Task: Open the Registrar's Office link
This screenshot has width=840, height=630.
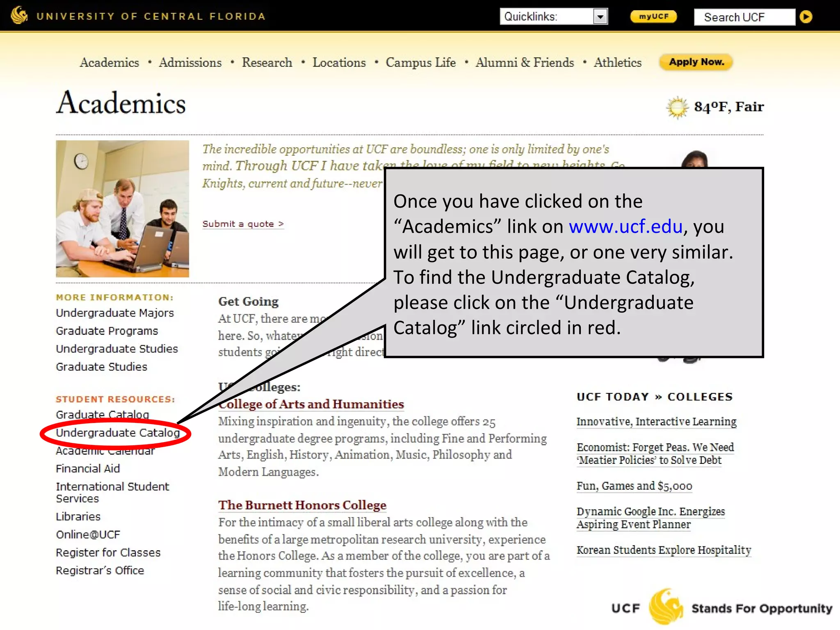Action: [x=100, y=571]
